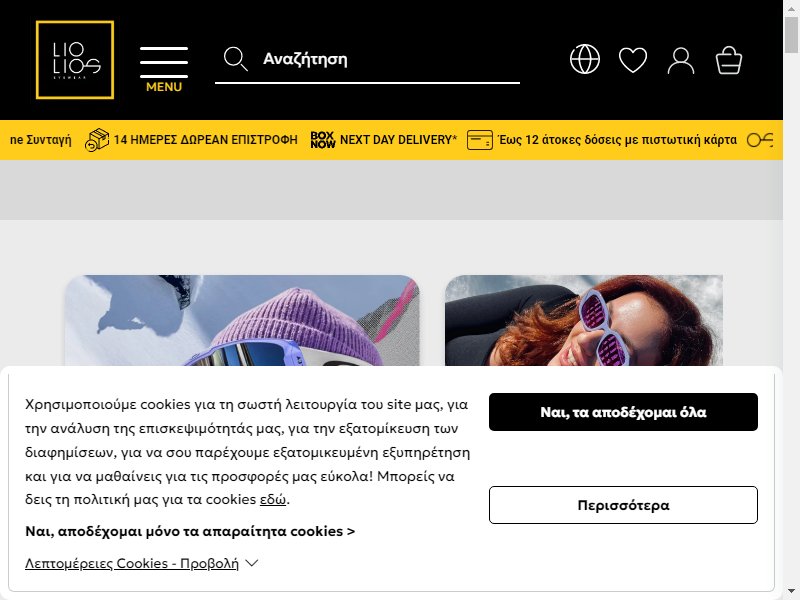The height and width of the screenshot is (600, 800).
Task: Focus the Αναζήτηση search field
Action: click(367, 59)
